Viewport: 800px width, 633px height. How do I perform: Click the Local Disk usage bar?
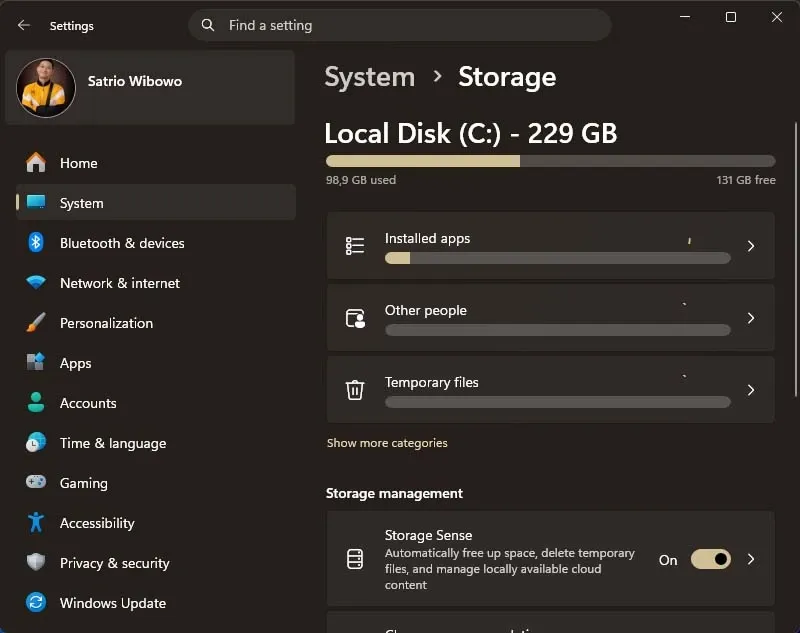pyautogui.click(x=550, y=160)
